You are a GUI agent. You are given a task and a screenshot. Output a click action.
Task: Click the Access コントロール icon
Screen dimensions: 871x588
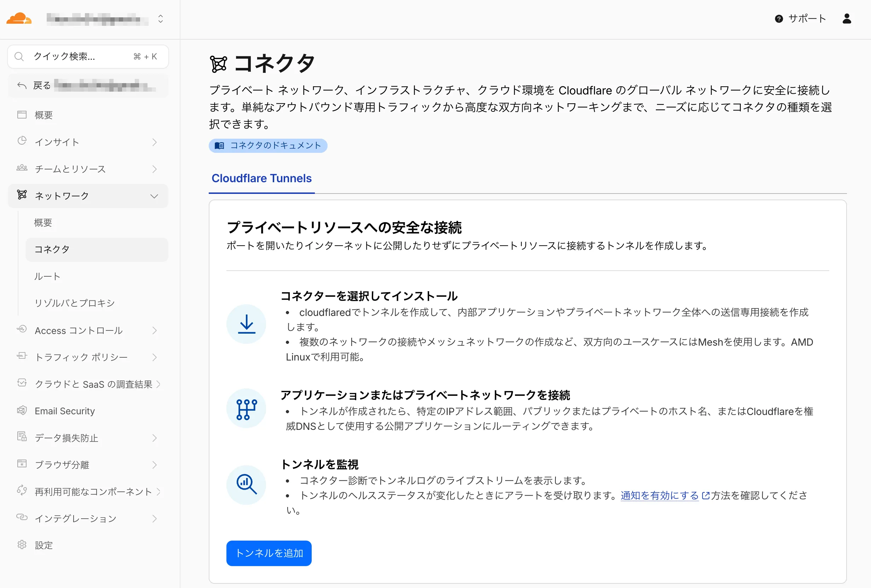(22, 329)
